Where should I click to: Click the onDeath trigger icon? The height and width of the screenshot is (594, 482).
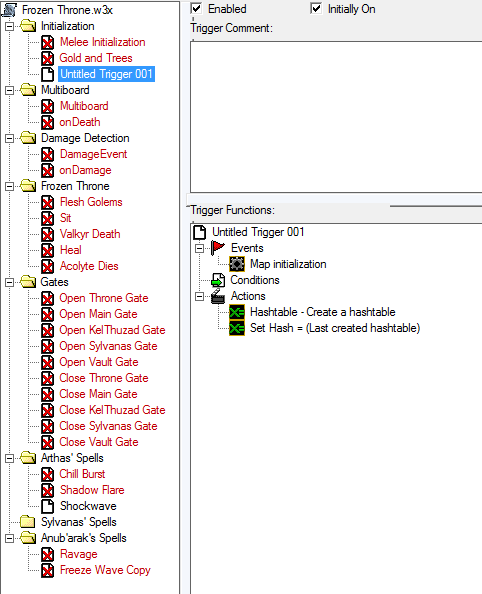pyautogui.click(x=47, y=122)
